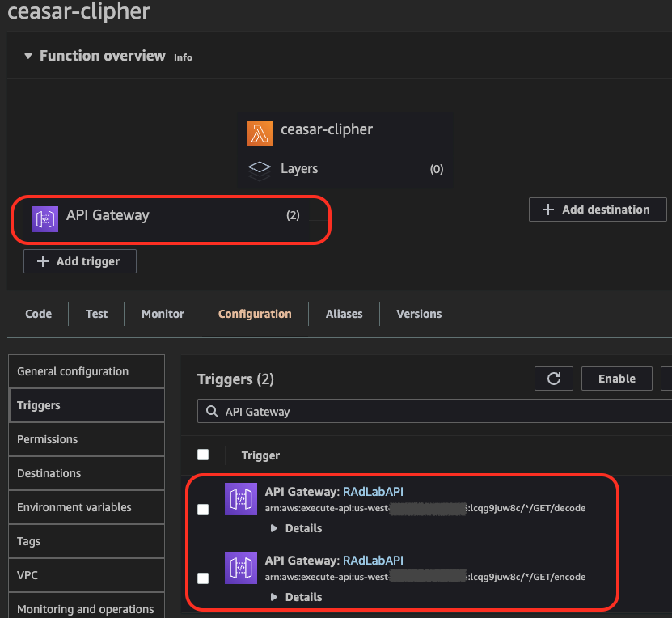Toggle the select-all triggers checkbox
This screenshot has width=672, height=618.
tap(203, 455)
